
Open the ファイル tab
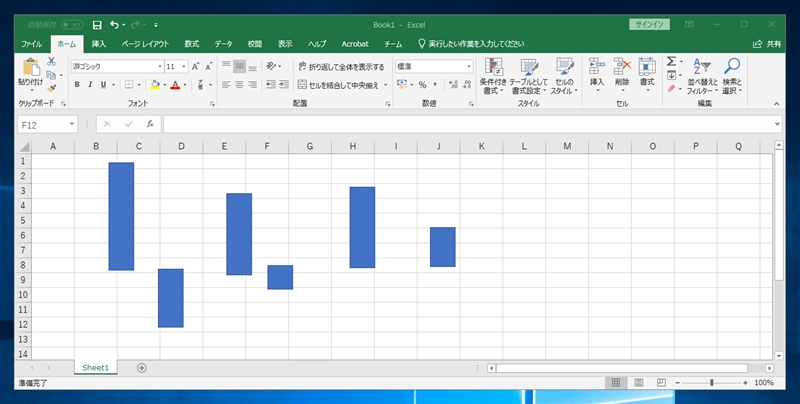click(32, 44)
